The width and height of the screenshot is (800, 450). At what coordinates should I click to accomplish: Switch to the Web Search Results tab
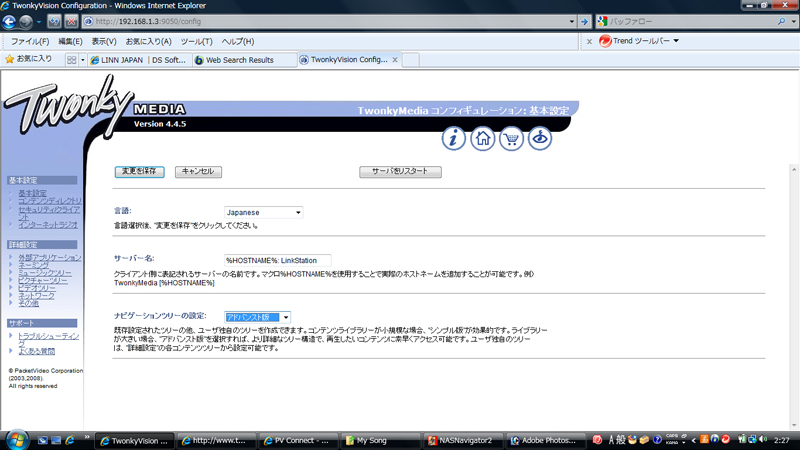(x=240, y=60)
